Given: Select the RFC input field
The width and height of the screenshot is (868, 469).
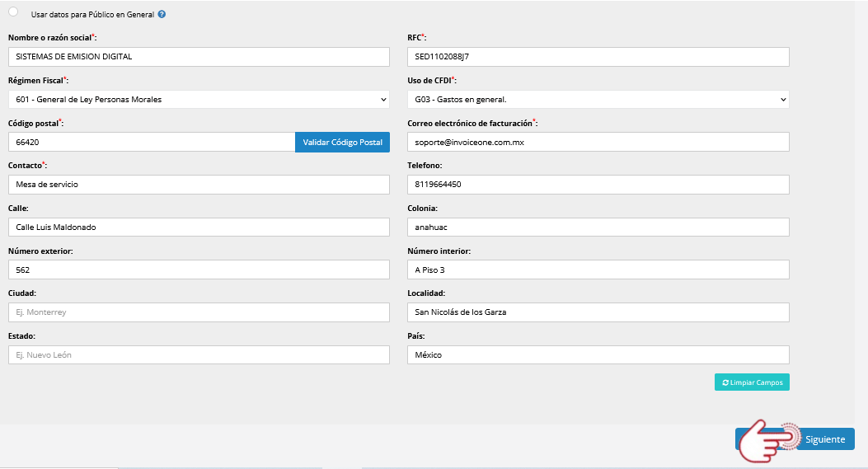Looking at the screenshot, I should pyautogui.click(x=598, y=57).
